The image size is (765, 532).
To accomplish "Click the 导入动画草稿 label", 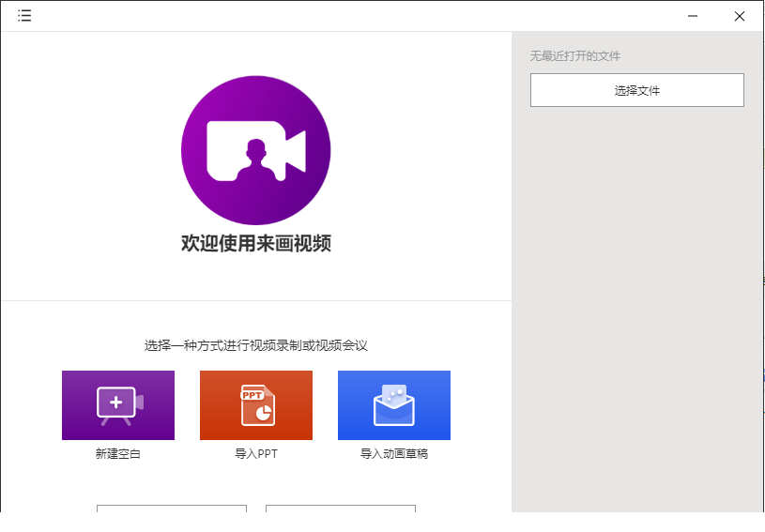I will coord(394,454).
